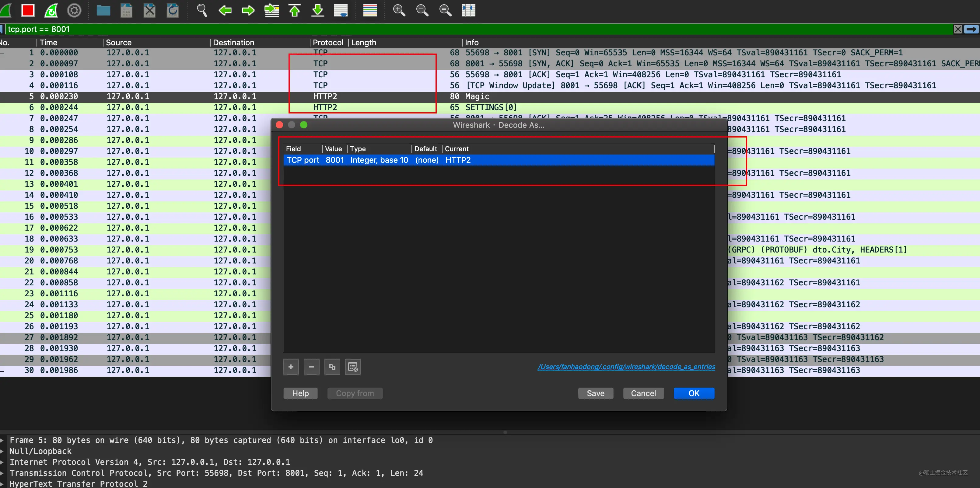Open a capture file with folder icon
The image size is (980, 488).
point(103,10)
